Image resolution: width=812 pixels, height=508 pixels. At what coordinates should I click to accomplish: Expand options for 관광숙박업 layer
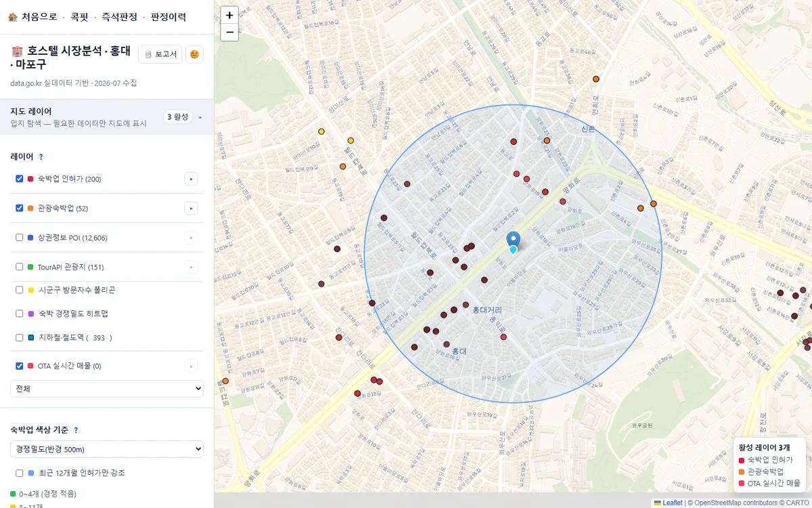tap(191, 208)
